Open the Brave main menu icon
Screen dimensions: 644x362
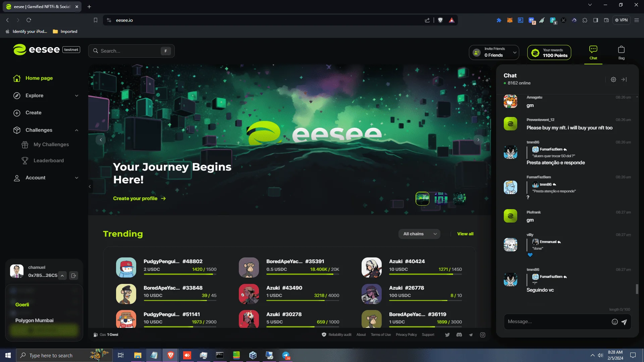tap(637, 20)
